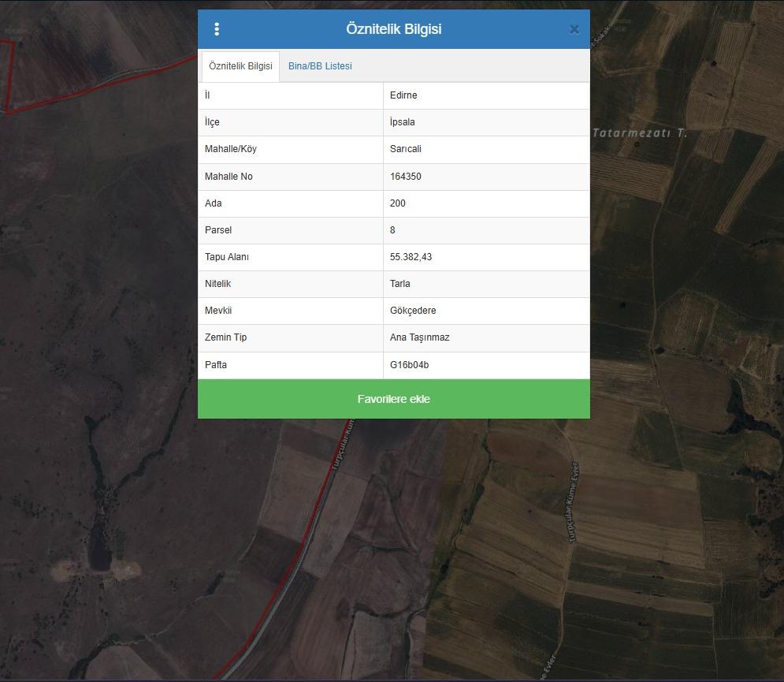
Task: Select the Öznitelik Bilgisi tab
Action: pyautogui.click(x=240, y=66)
